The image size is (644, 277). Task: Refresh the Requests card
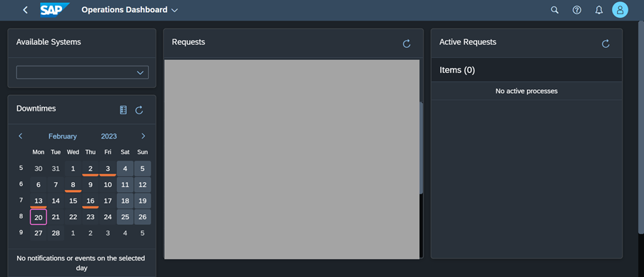407,44
